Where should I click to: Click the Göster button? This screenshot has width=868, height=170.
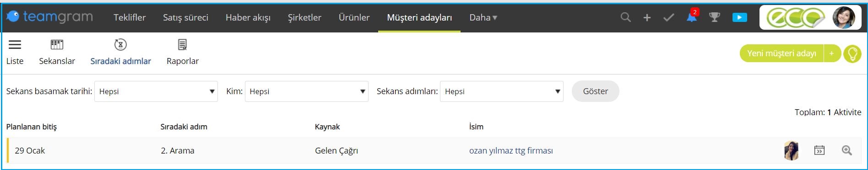pyautogui.click(x=596, y=91)
